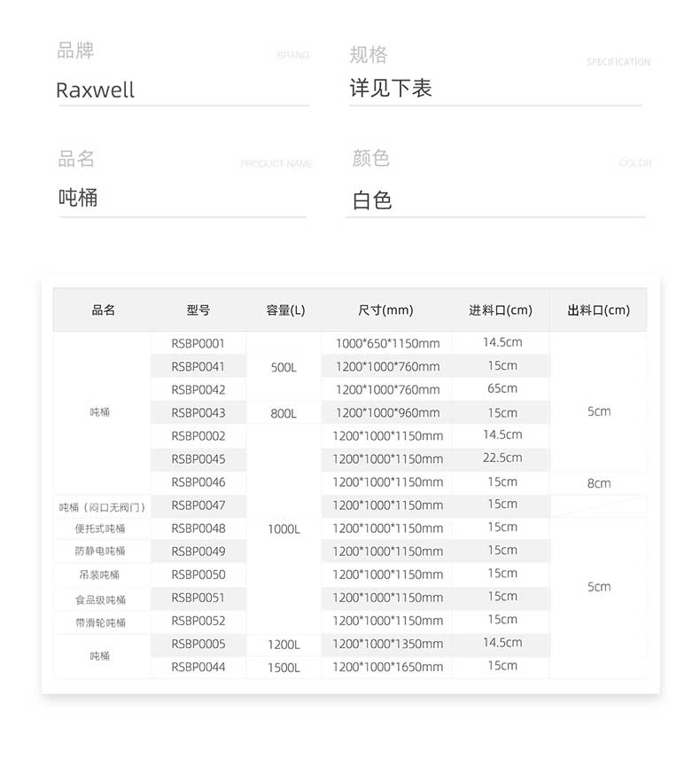The image size is (700, 759).
Task: Click the 进料口(cm) column header
Action: click(501, 310)
